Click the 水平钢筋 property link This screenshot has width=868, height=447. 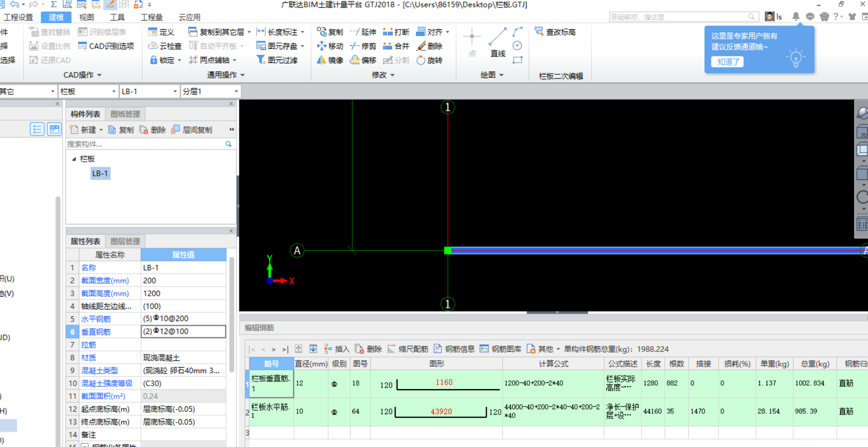pos(96,319)
